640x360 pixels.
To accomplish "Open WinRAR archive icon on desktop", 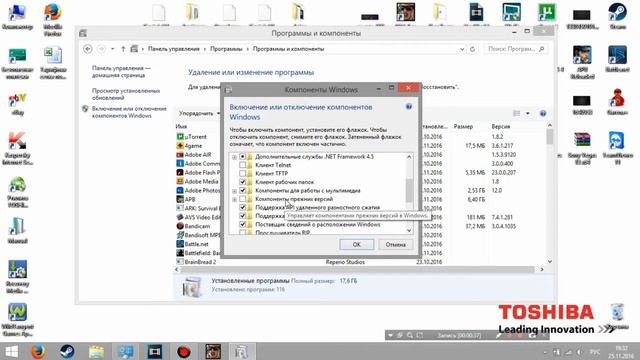I will 582,148.
